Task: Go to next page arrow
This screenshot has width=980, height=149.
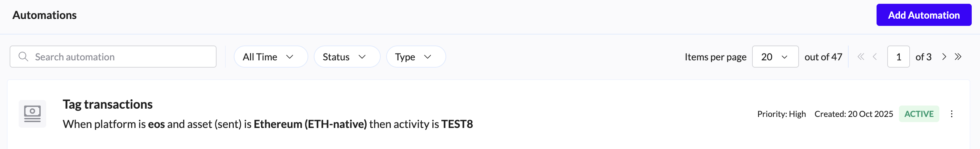Action: 944,57
